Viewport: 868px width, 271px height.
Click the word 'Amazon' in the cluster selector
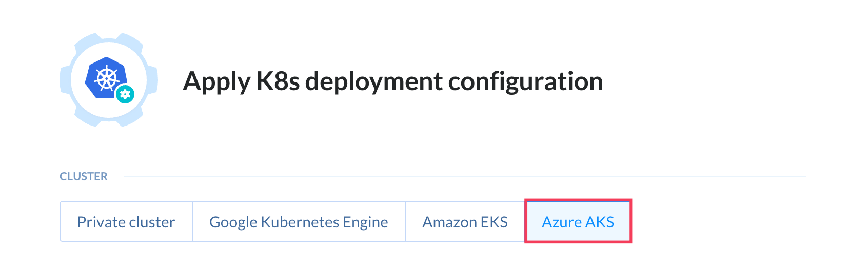[x=449, y=222]
